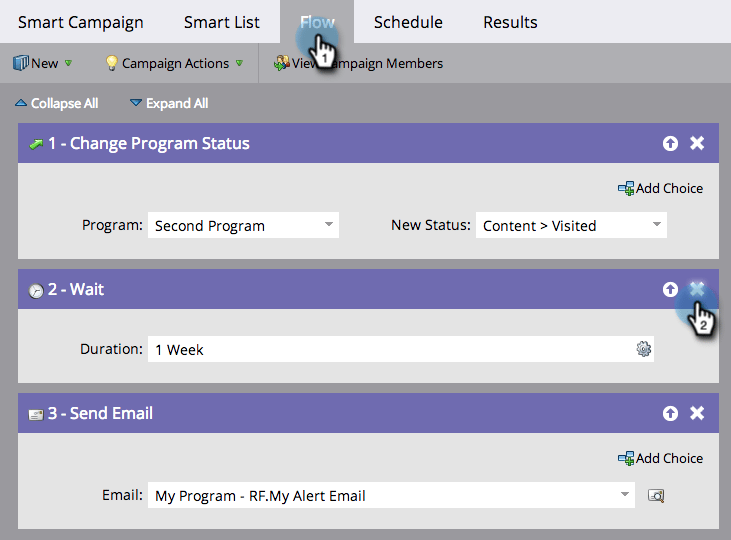Open Campaign Actions menu

click(x=174, y=63)
